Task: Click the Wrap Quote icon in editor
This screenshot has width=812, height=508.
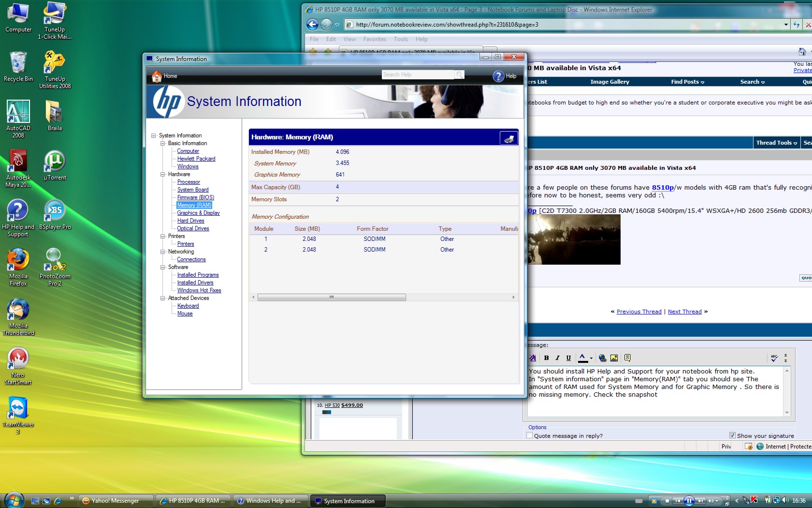Action: pos(627,358)
